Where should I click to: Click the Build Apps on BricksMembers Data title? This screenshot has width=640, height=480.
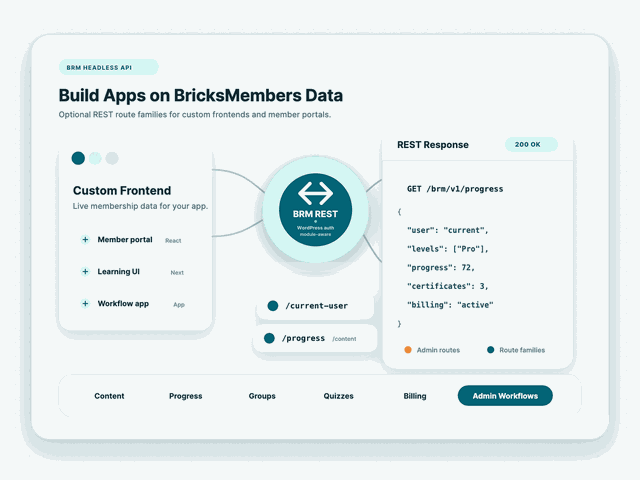(x=200, y=96)
